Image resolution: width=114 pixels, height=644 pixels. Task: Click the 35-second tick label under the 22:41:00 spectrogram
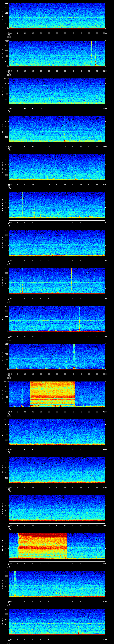point(65,487)
